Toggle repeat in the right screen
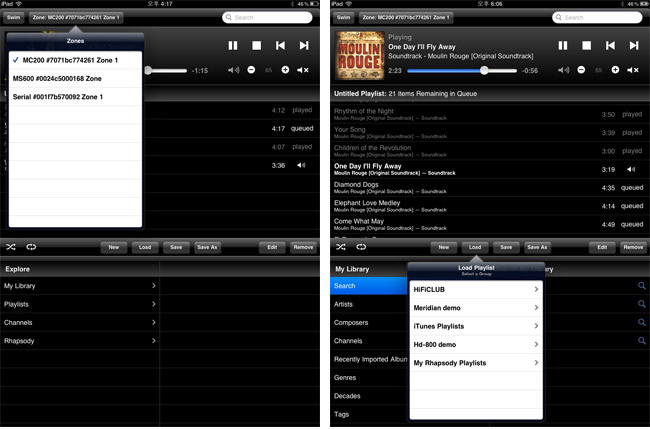 pyautogui.click(x=361, y=247)
